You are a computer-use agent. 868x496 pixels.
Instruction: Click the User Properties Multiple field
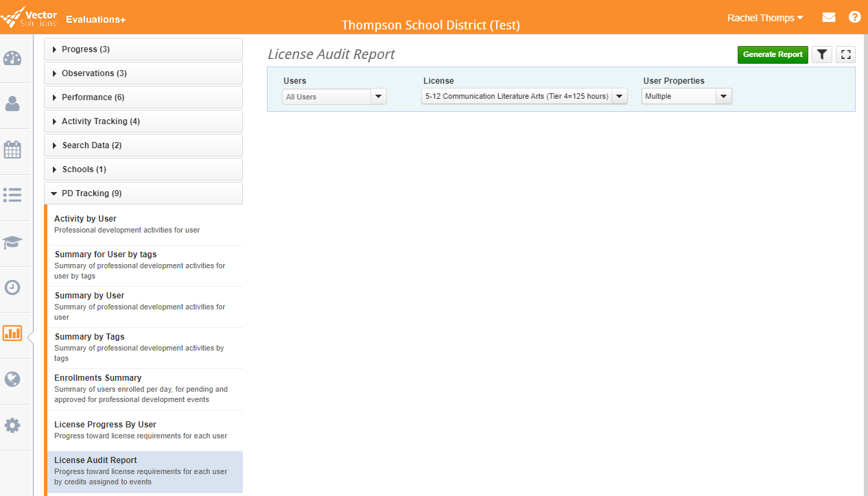click(x=679, y=97)
